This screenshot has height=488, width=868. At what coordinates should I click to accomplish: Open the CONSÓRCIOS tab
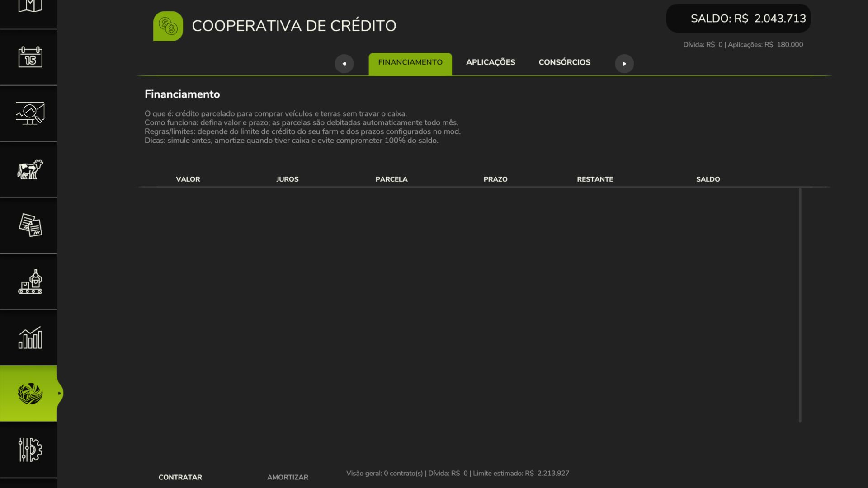pyautogui.click(x=564, y=62)
